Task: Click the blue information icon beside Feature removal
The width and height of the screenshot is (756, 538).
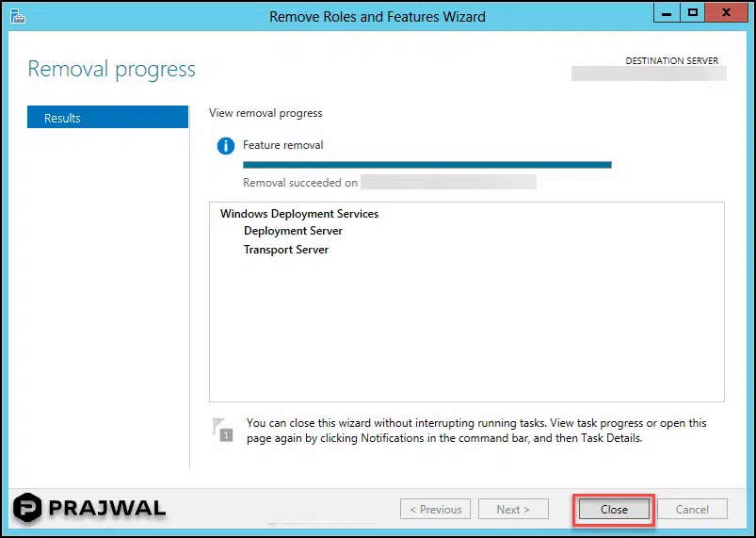Action: click(225, 146)
